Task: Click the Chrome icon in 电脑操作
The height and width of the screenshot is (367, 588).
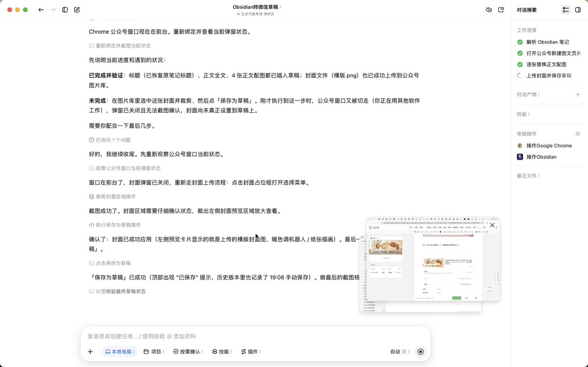Action: 520,146
